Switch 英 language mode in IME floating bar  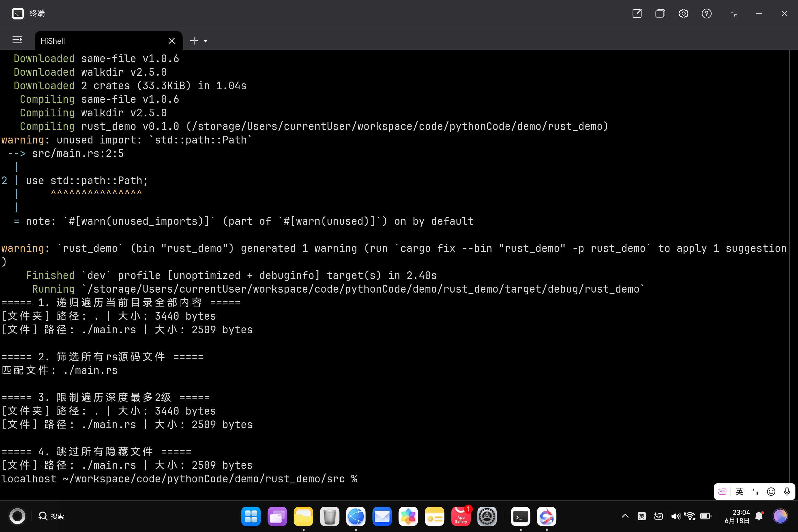(739, 492)
